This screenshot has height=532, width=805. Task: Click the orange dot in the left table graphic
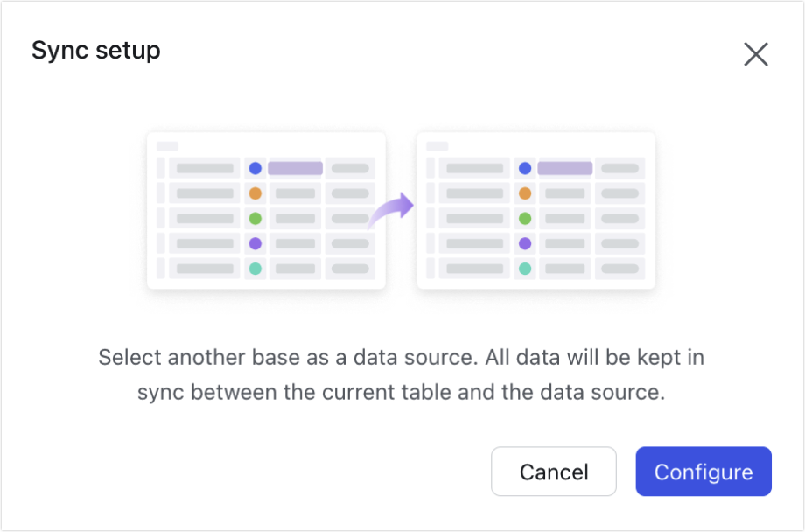tap(255, 192)
